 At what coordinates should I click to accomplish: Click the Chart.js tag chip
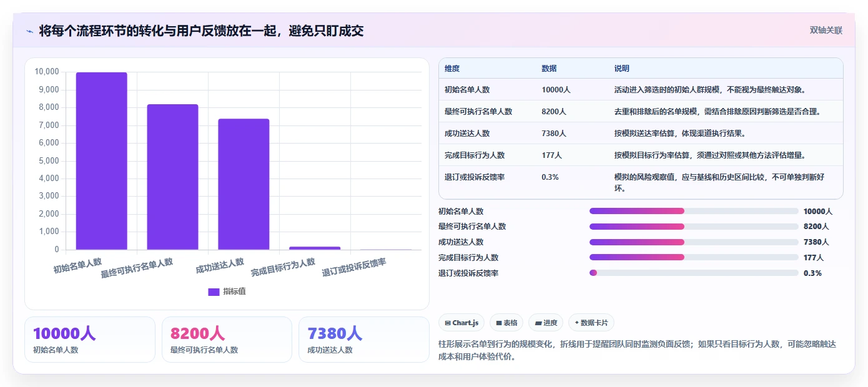coord(461,323)
